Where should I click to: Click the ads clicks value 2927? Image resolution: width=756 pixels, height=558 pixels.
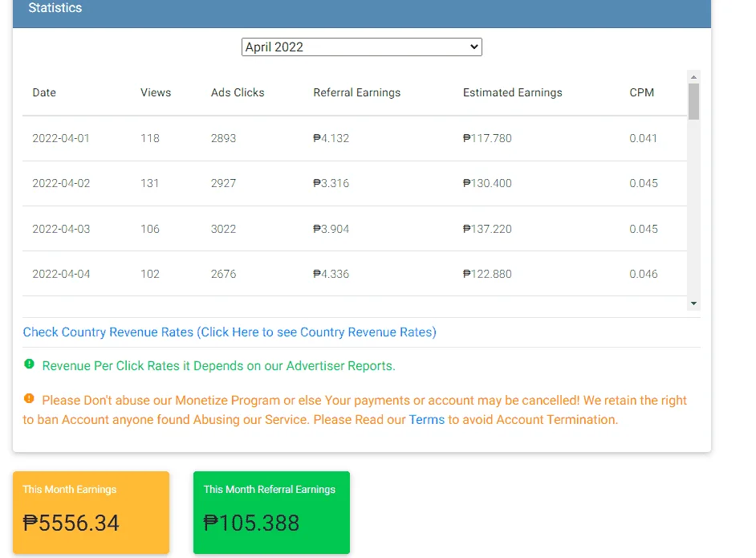pos(223,183)
